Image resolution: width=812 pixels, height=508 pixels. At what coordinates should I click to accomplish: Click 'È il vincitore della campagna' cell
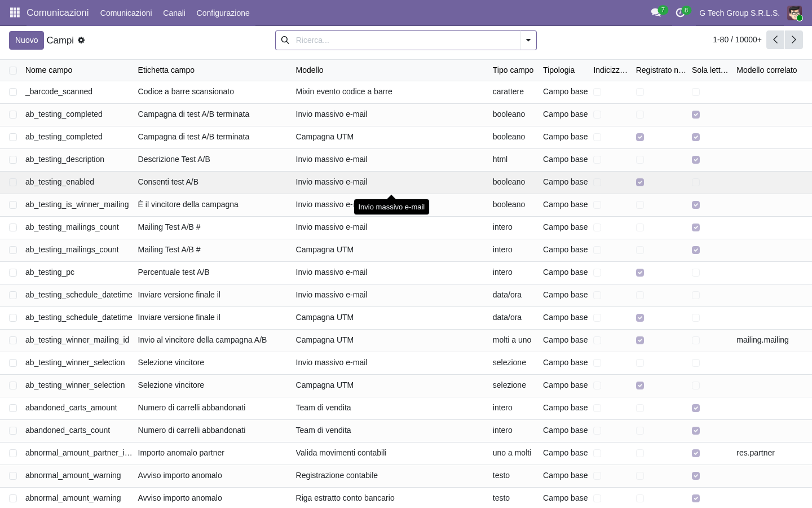[188, 204]
